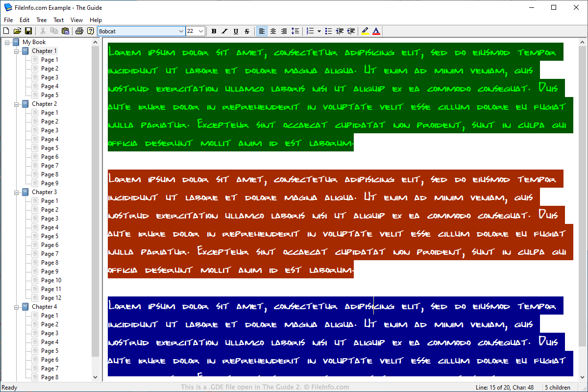Align text left
588x392 pixels.
point(262,31)
